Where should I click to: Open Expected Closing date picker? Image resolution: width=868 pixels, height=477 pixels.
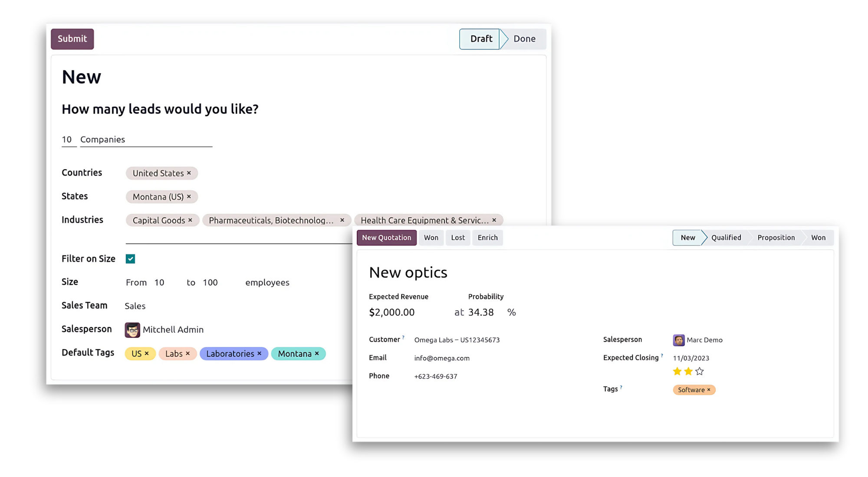(691, 358)
